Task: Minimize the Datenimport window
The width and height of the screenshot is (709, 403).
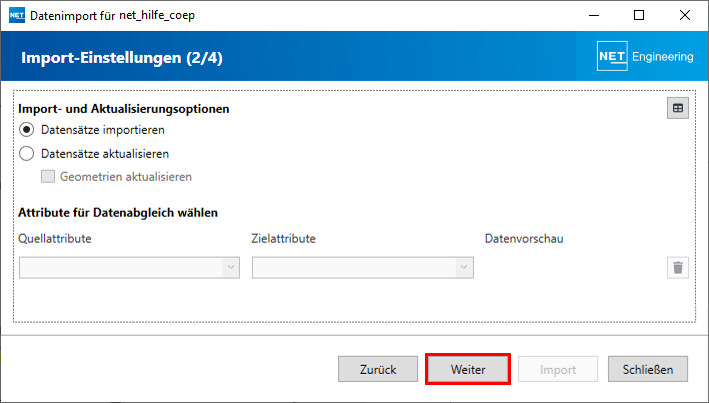Action: tap(594, 15)
